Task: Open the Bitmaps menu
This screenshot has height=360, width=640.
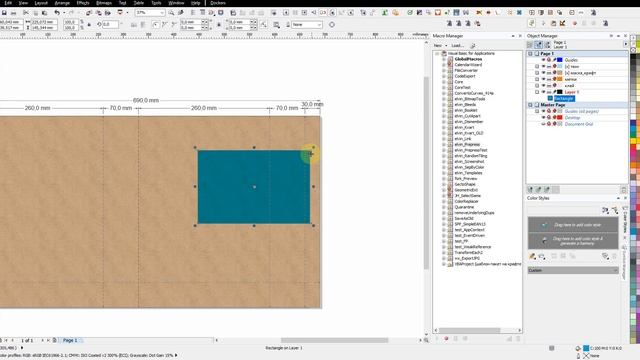Action: [x=104, y=3]
